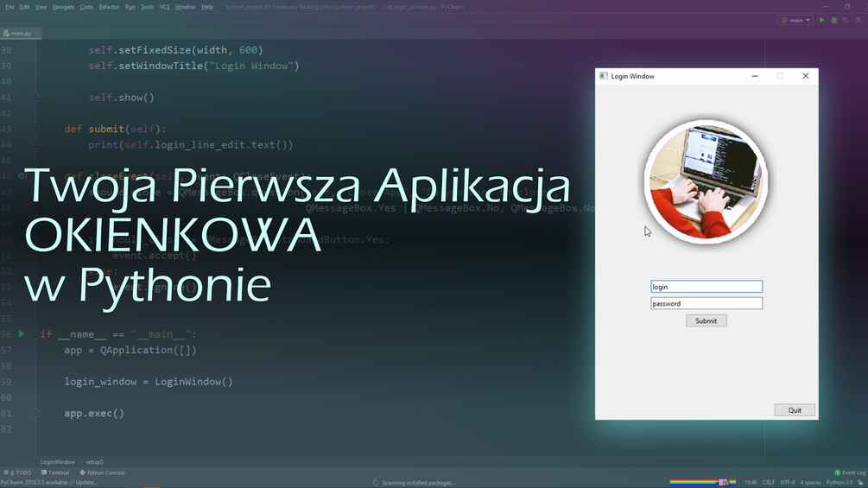Viewport: 868px width, 488px height.
Task: Open the Refactor menu
Action: tap(109, 7)
